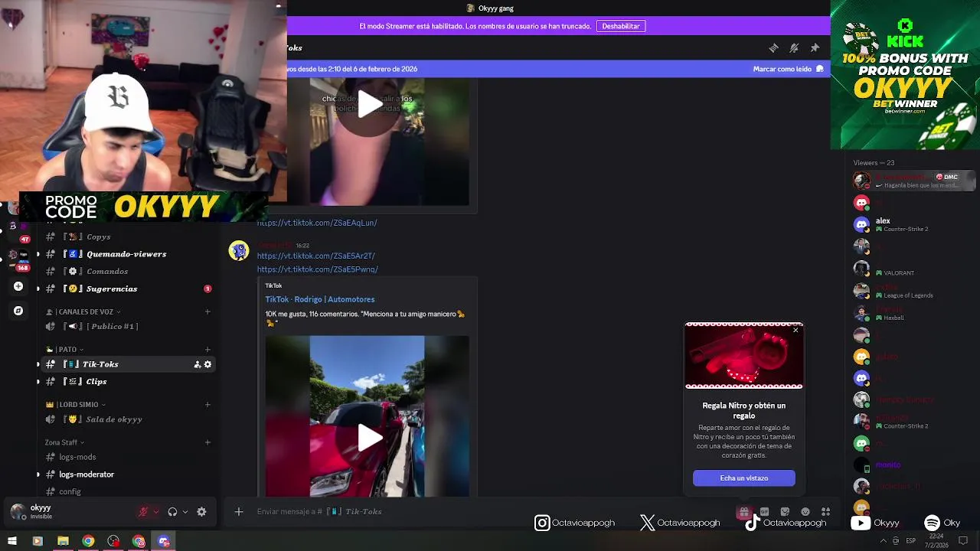Open user settings gear icon
This screenshot has width=980, height=551.
tap(201, 512)
